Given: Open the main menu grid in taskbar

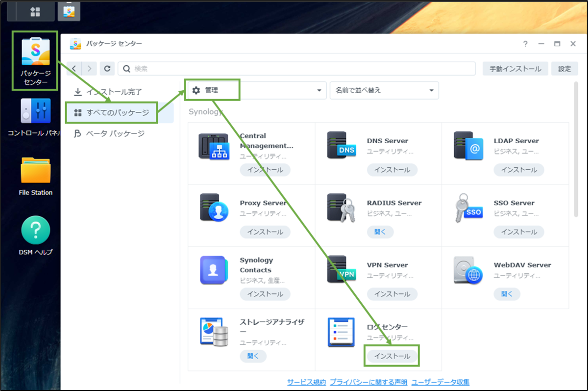Looking at the screenshot, I should pos(35,12).
